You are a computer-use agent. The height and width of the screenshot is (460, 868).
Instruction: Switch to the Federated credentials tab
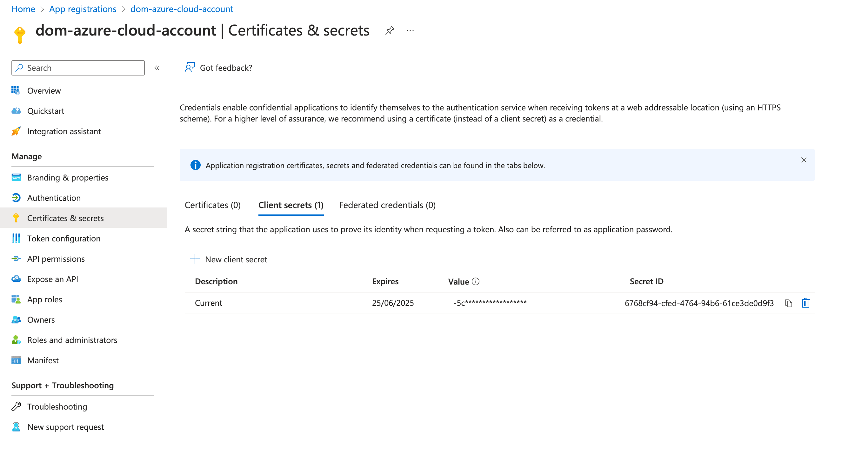(x=387, y=205)
